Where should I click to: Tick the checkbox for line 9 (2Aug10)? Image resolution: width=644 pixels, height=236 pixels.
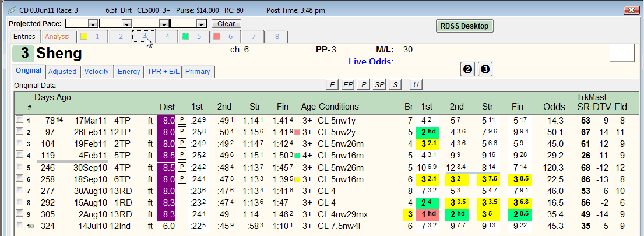coord(19,214)
